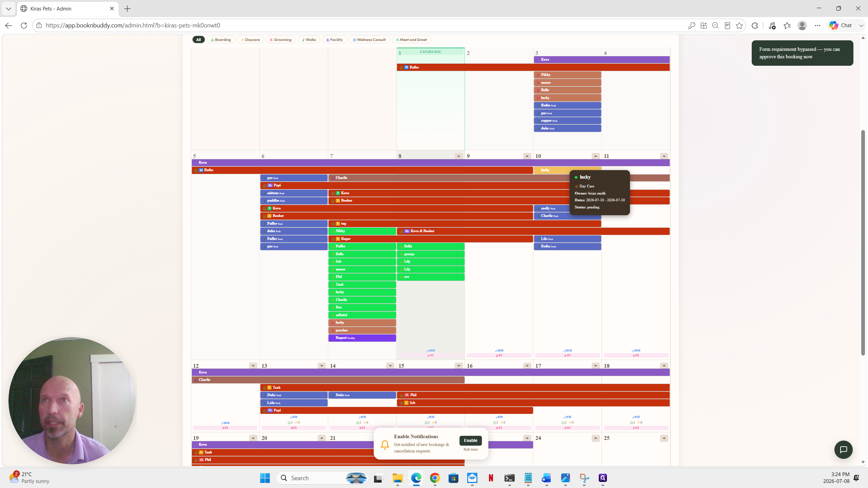Click the address bar URL
The height and width of the screenshot is (488, 868).
tap(133, 25)
